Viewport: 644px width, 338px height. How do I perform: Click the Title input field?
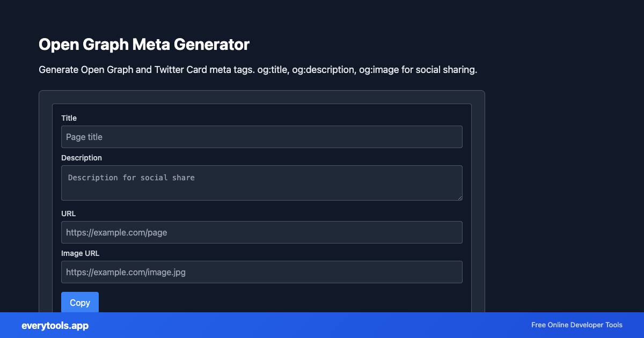261,137
